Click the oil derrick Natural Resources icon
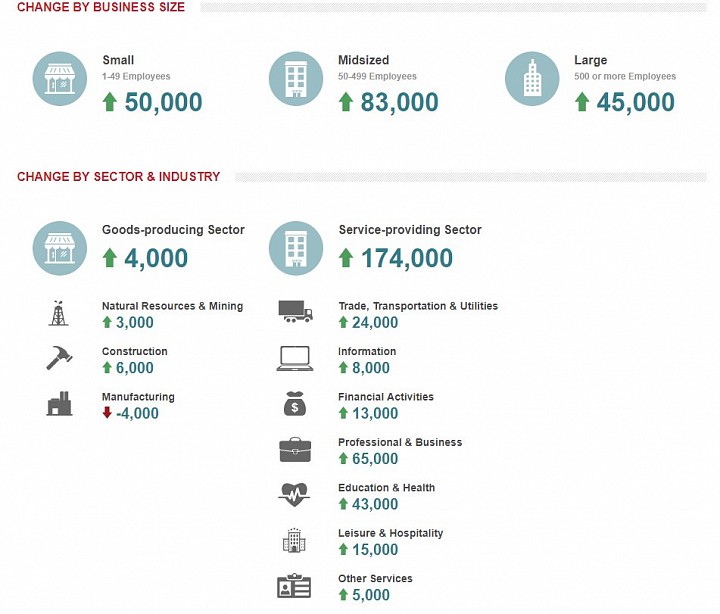Image resolution: width=720 pixels, height=614 pixels. point(59,313)
